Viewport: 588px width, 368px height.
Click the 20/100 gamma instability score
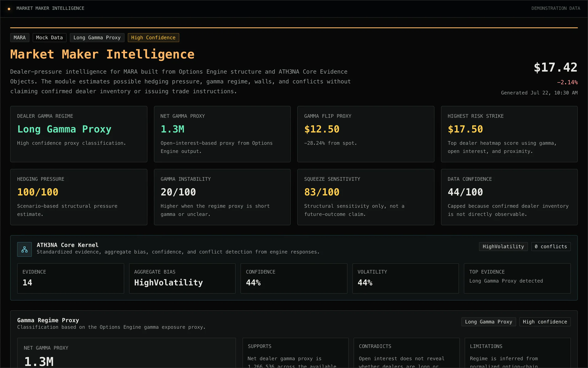click(178, 192)
